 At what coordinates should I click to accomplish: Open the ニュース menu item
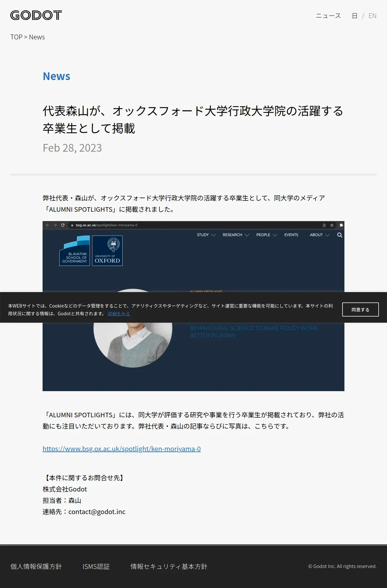[x=328, y=16]
